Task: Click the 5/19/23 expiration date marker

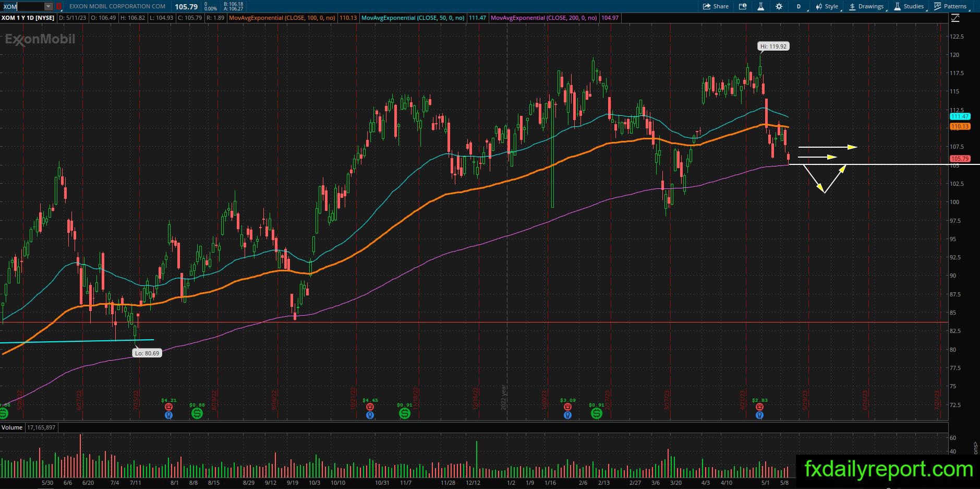Action: 806,400
